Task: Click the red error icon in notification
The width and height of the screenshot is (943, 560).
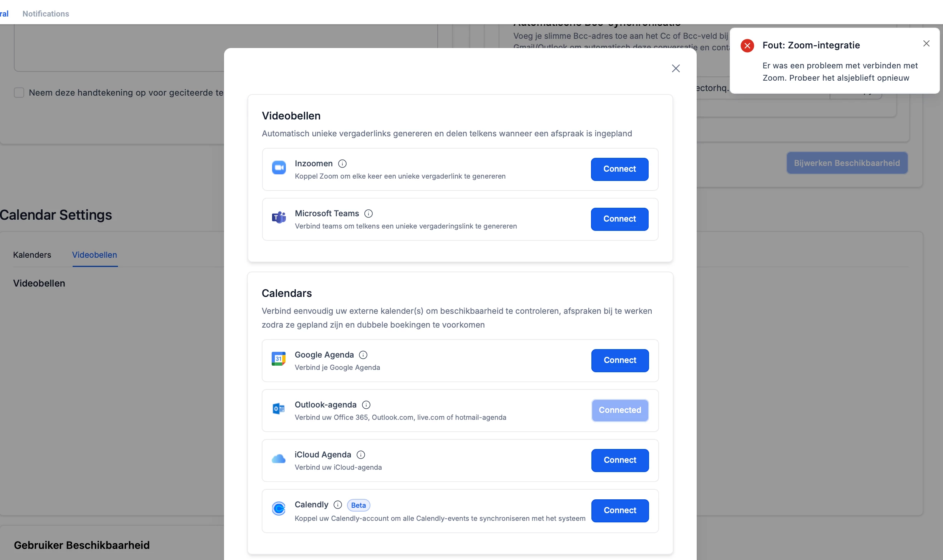Action: tap(747, 46)
